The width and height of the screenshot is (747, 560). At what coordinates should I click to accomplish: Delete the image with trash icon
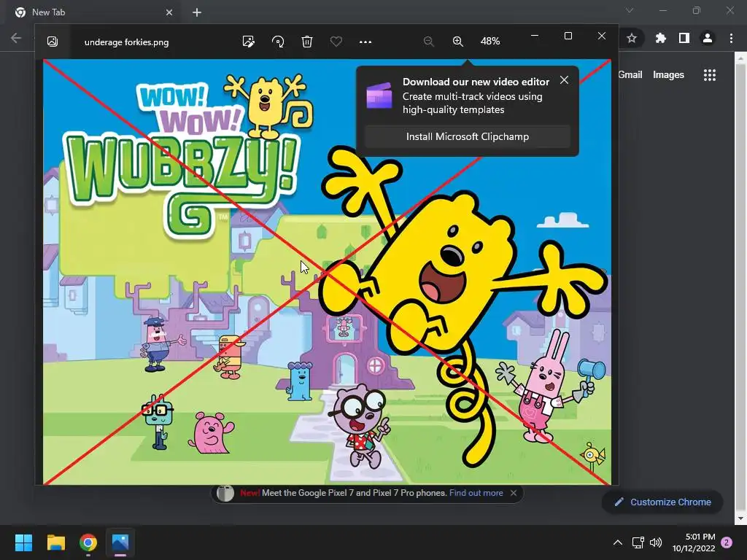coord(307,42)
